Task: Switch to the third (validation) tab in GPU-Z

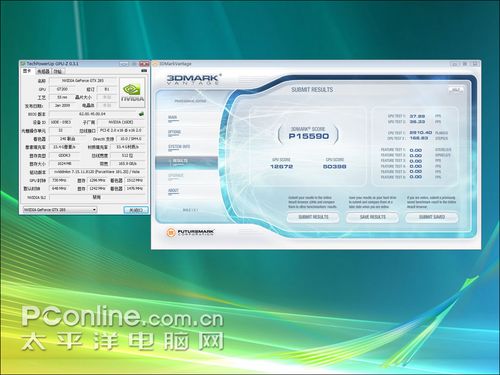Action: [58, 71]
